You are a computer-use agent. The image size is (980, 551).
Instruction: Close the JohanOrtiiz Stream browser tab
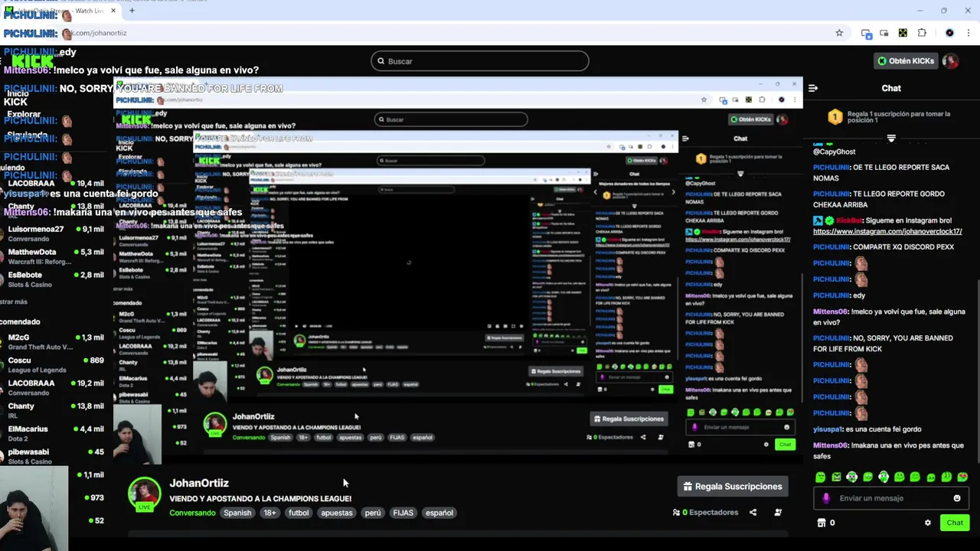(113, 11)
